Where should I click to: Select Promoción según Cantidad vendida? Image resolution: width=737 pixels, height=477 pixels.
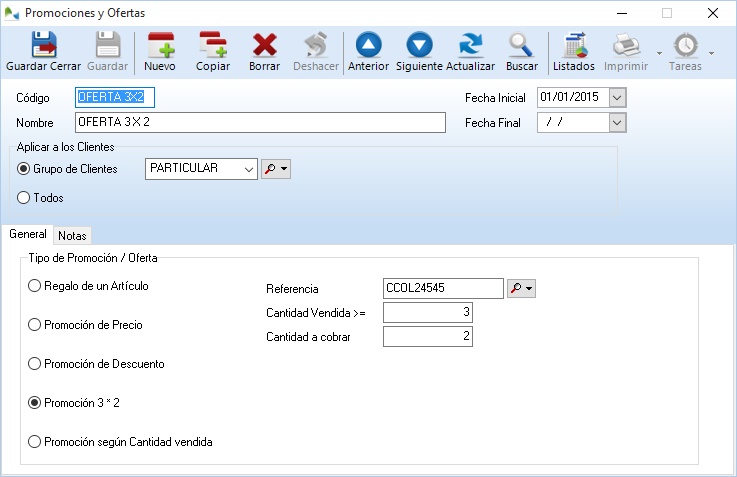point(35,441)
